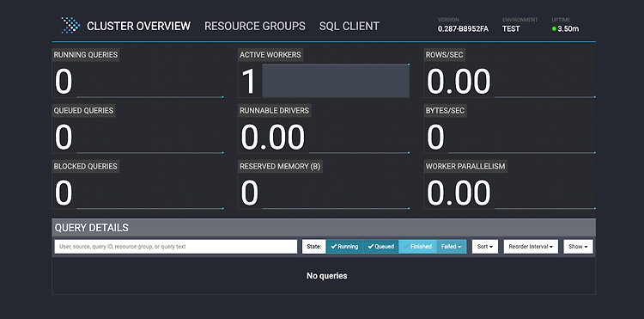
Task: Toggle the Running state filter
Action: pos(344,247)
